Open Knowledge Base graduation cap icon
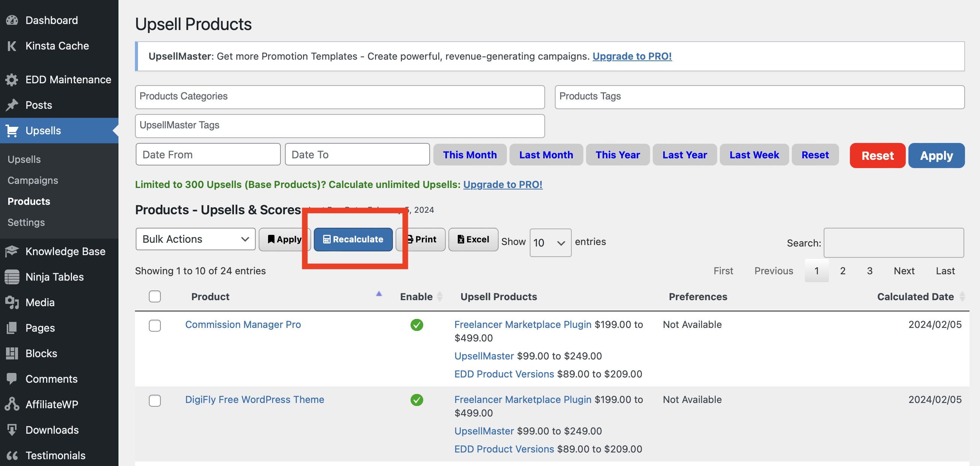The width and height of the screenshot is (980, 466). click(x=12, y=251)
